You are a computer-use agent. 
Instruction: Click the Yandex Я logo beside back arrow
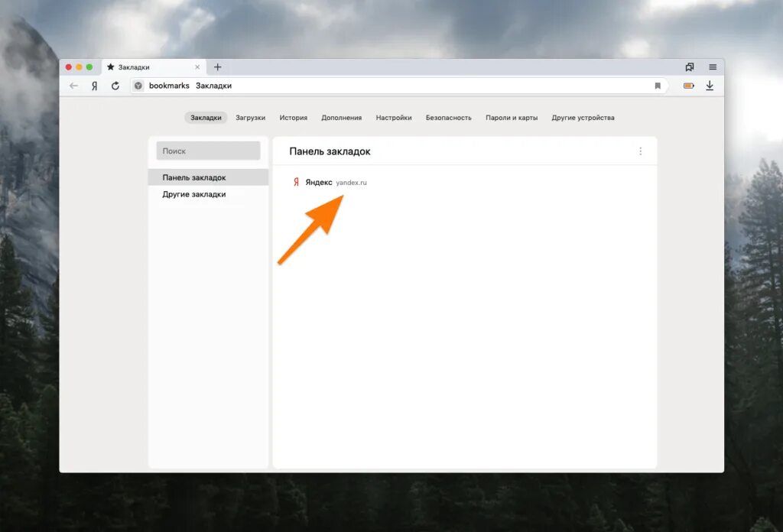click(93, 86)
